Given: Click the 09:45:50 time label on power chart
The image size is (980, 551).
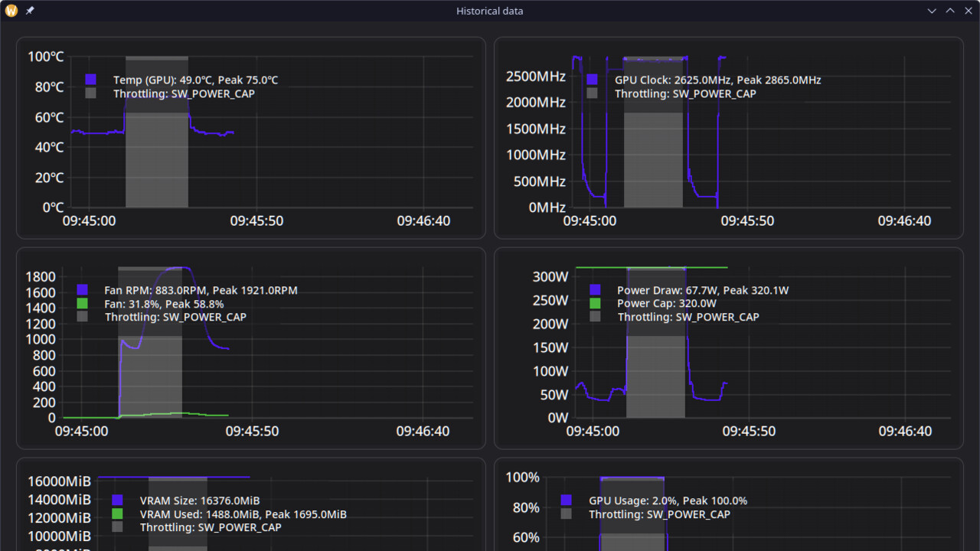Looking at the screenshot, I should coord(750,432).
